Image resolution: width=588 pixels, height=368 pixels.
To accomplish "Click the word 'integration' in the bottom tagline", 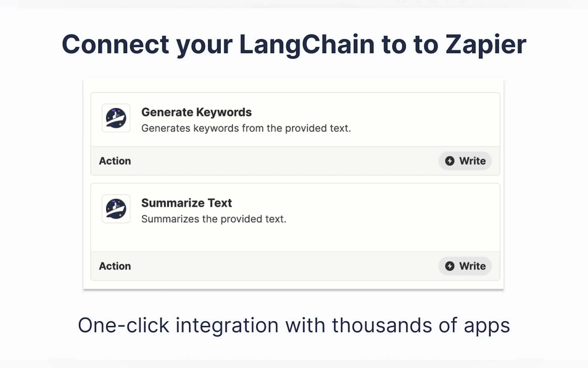I will [x=227, y=325].
